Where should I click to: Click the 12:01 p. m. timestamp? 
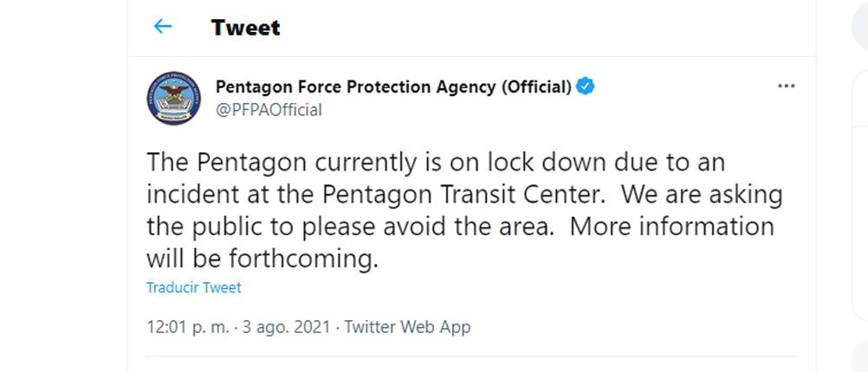point(188,327)
